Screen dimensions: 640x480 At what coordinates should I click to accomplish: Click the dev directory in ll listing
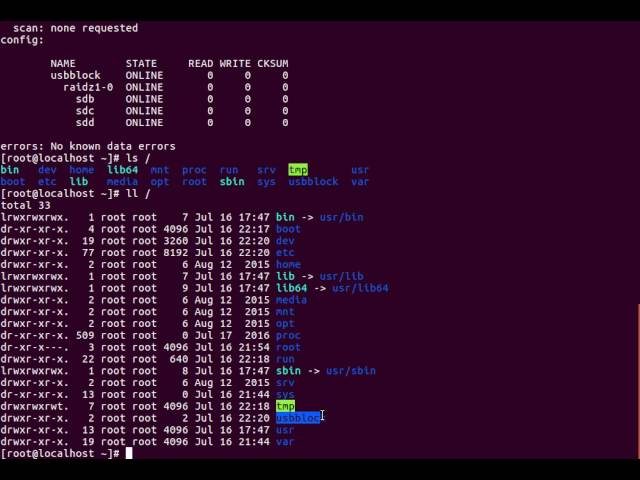pyautogui.click(x=285, y=241)
